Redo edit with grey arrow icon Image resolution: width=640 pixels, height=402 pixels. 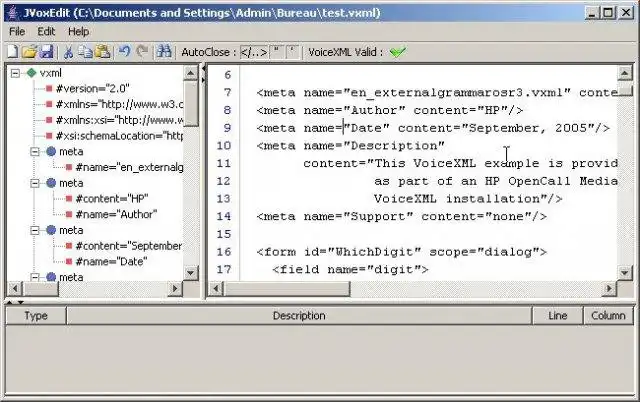click(x=142, y=52)
